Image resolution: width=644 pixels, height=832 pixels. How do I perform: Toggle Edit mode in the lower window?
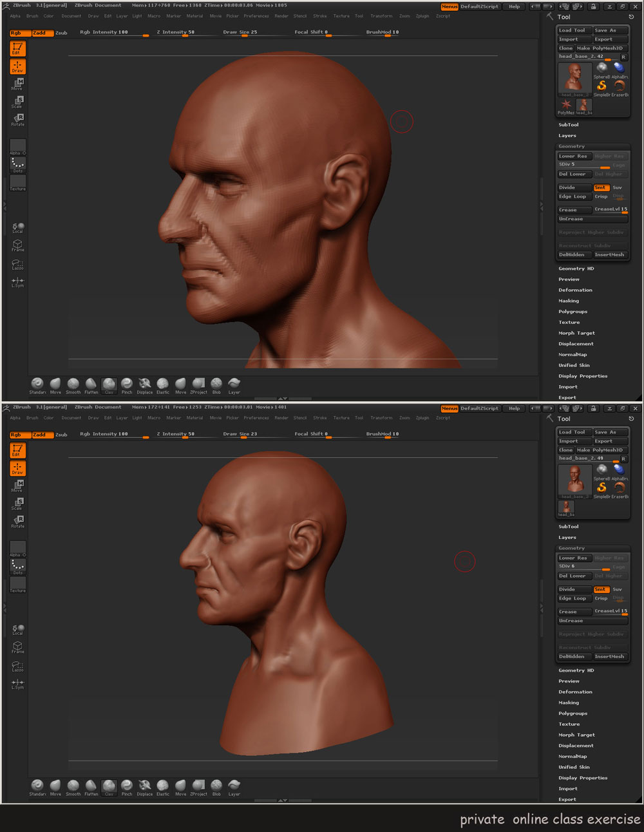coord(17,450)
